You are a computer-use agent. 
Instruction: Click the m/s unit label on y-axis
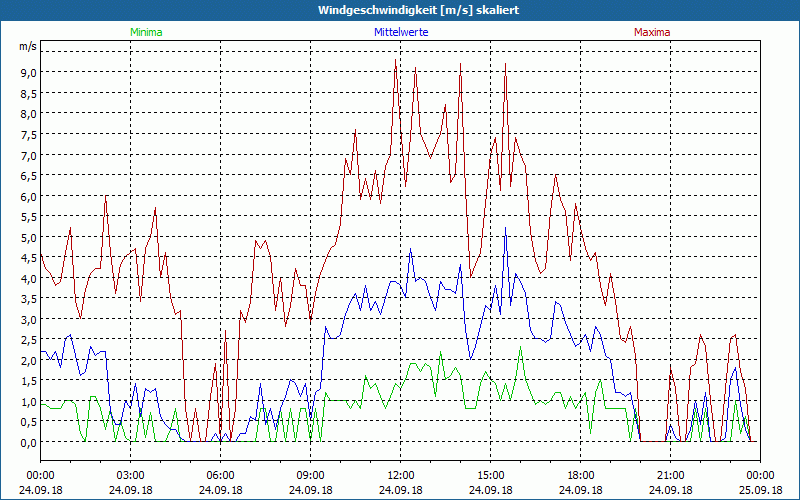(27, 46)
